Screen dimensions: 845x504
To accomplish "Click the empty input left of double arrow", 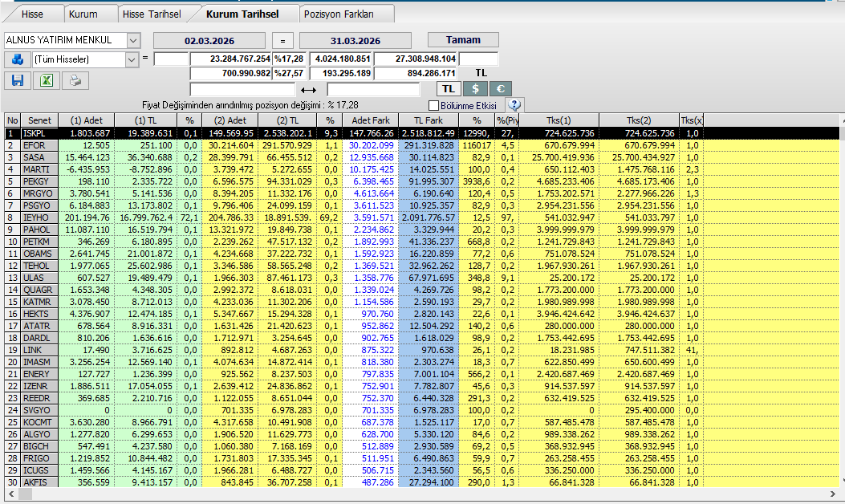I will [242, 89].
